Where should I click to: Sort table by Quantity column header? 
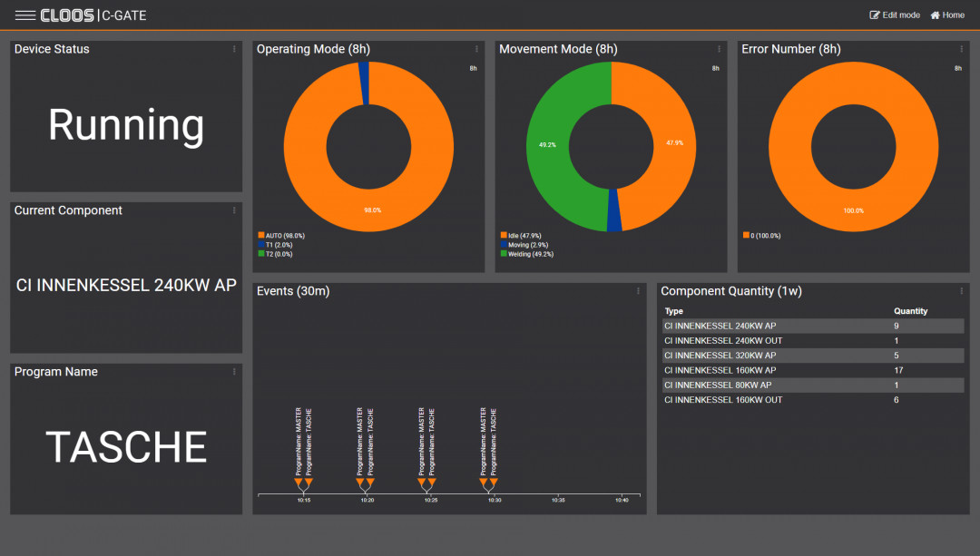click(x=910, y=311)
